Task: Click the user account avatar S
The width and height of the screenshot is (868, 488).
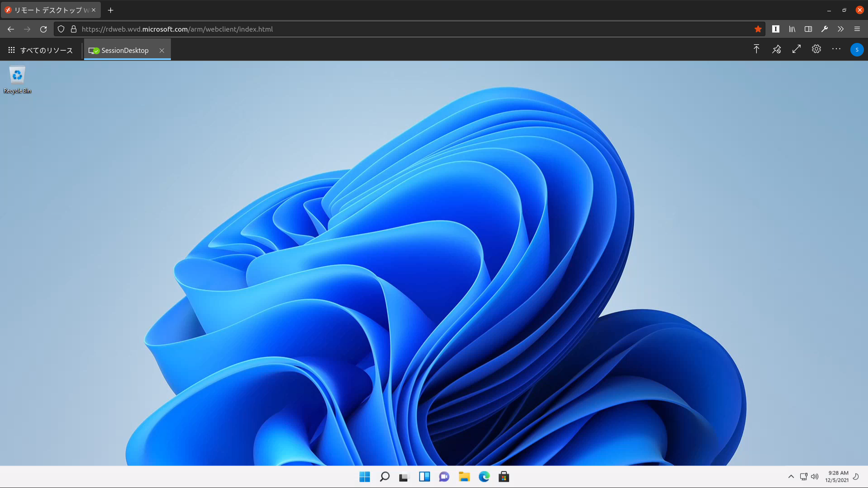Action: [857, 50]
